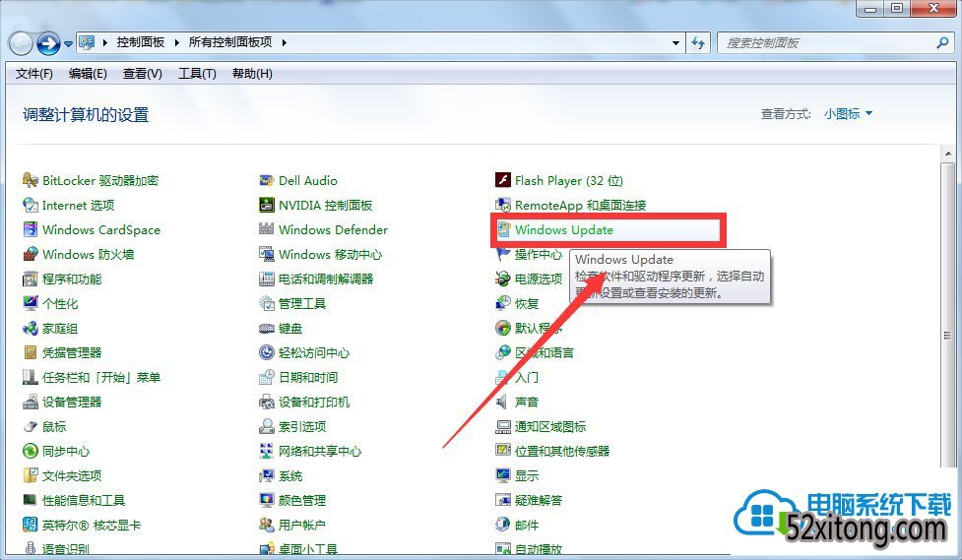
Task: Click the Forward navigation arrow button
Action: (x=48, y=43)
